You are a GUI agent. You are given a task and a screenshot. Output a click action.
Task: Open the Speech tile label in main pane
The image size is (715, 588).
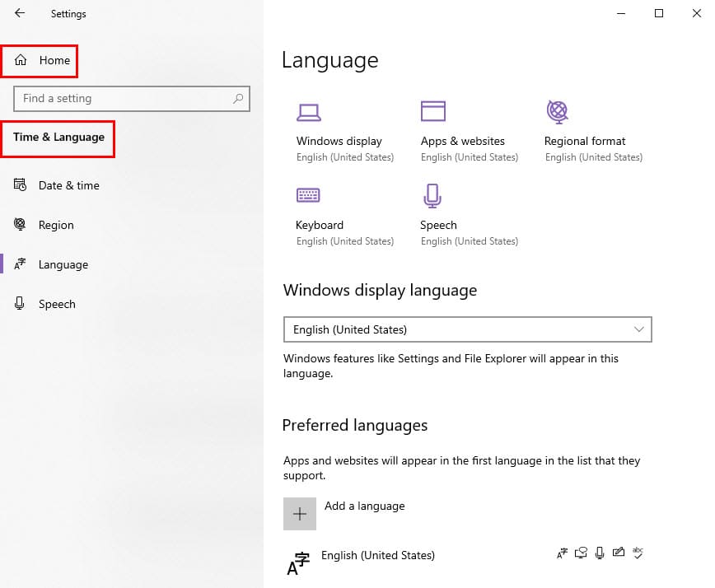438,225
